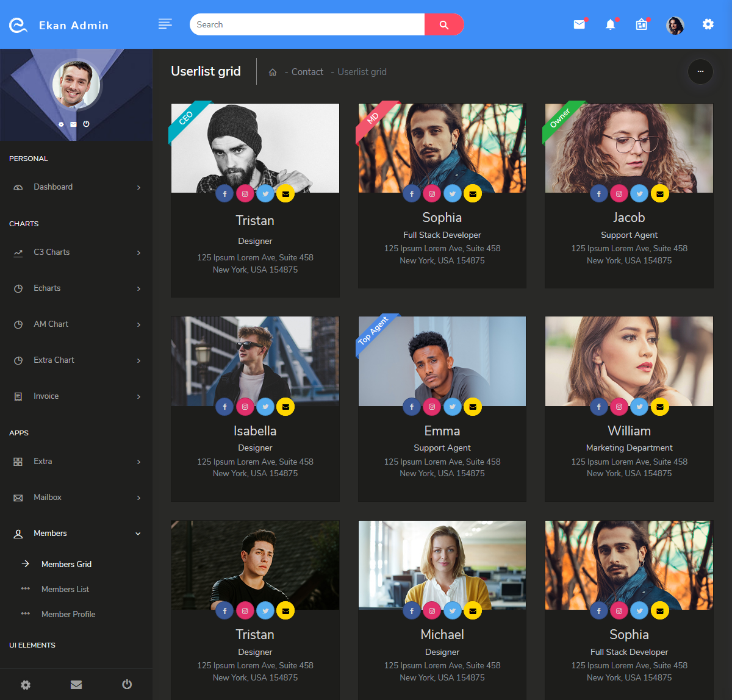Viewport: 732px width, 700px height.
Task: Click the power icon in the sidebar footer
Action: pyautogui.click(x=127, y=684)
